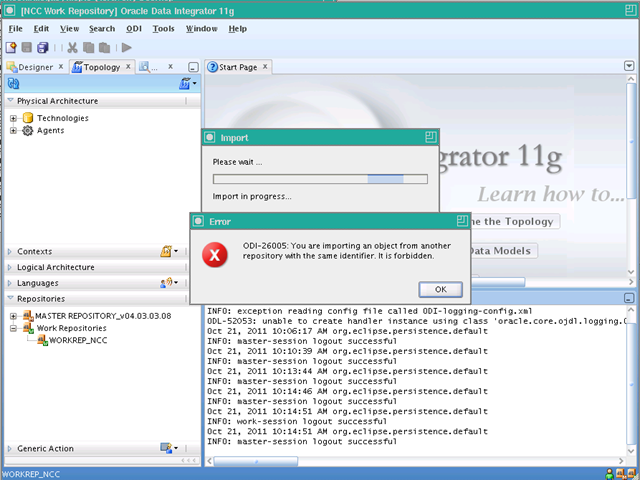Click the Save All toolbar icon

coord(42,48)
